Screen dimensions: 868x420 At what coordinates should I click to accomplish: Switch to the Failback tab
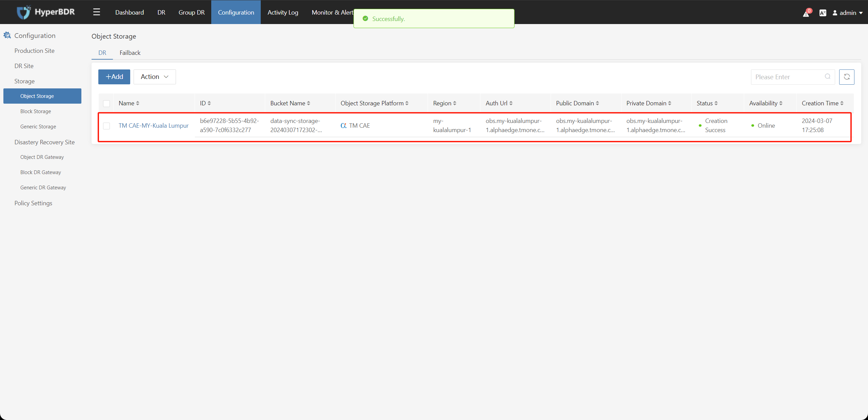(130, 52)
